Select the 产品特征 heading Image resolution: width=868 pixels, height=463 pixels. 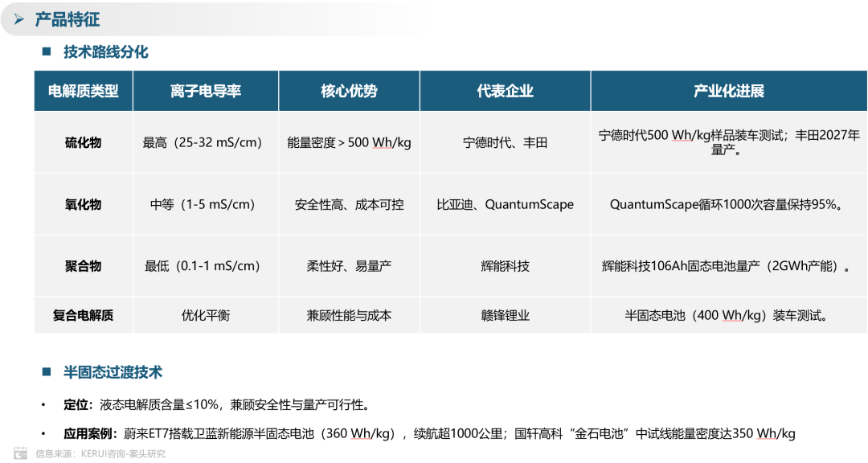(x=67, y=20)
